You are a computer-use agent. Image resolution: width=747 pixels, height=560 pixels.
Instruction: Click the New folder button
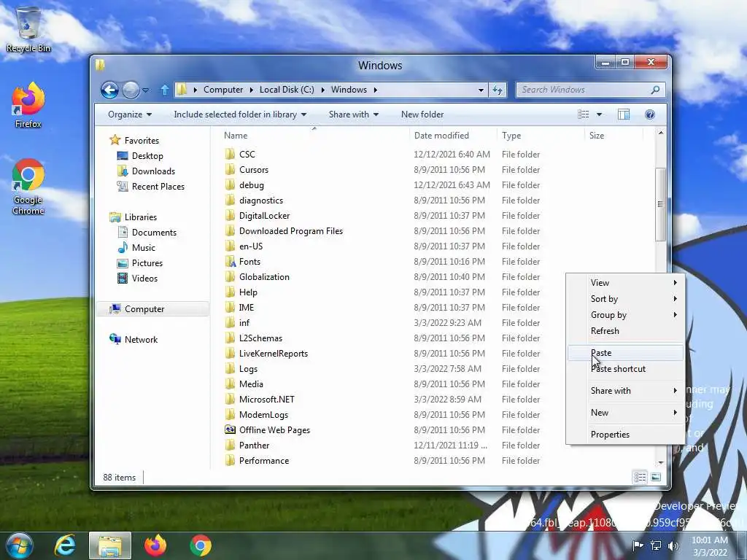tap(422, 114)
